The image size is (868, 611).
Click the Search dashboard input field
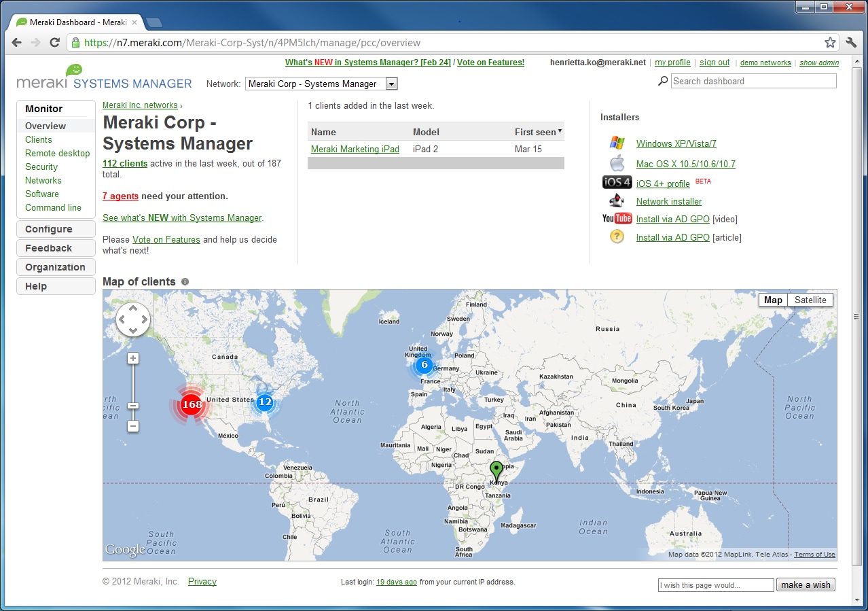[754, 81]
